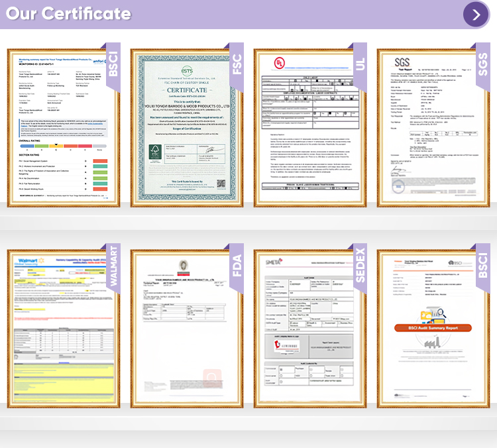Select the SGS test report thumbnail
The width and height of the screenshot is (497, 448).
tap(433, 128)
